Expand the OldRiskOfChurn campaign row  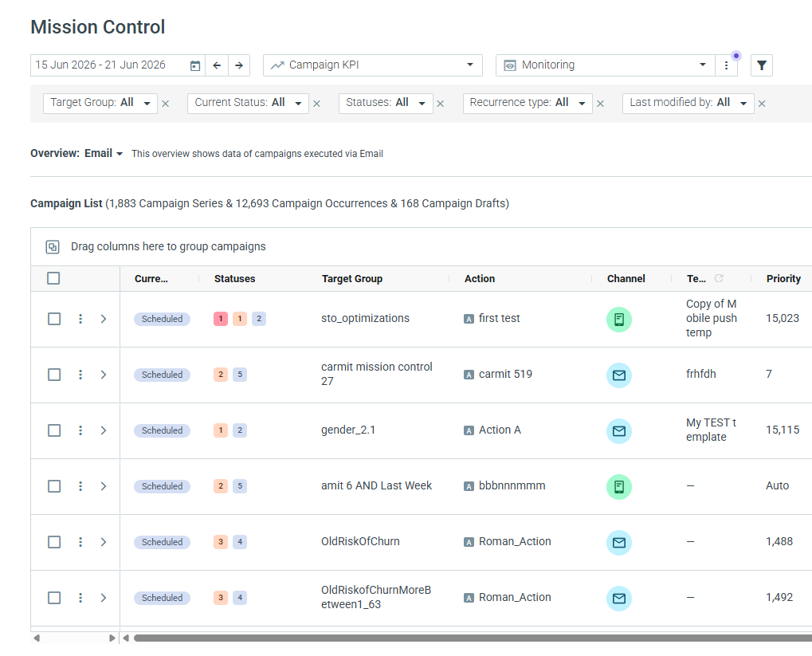pyautogui.click(x=104, y=542)
